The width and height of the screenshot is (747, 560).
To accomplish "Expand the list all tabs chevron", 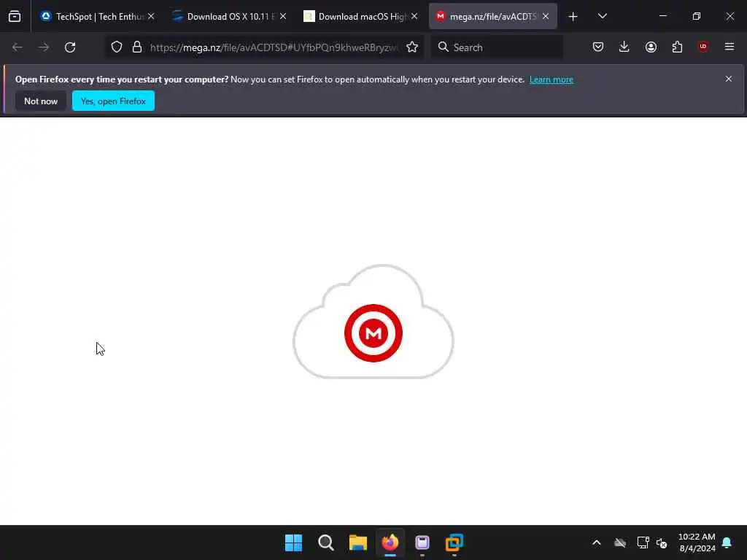I will click(x=602, y=16).
